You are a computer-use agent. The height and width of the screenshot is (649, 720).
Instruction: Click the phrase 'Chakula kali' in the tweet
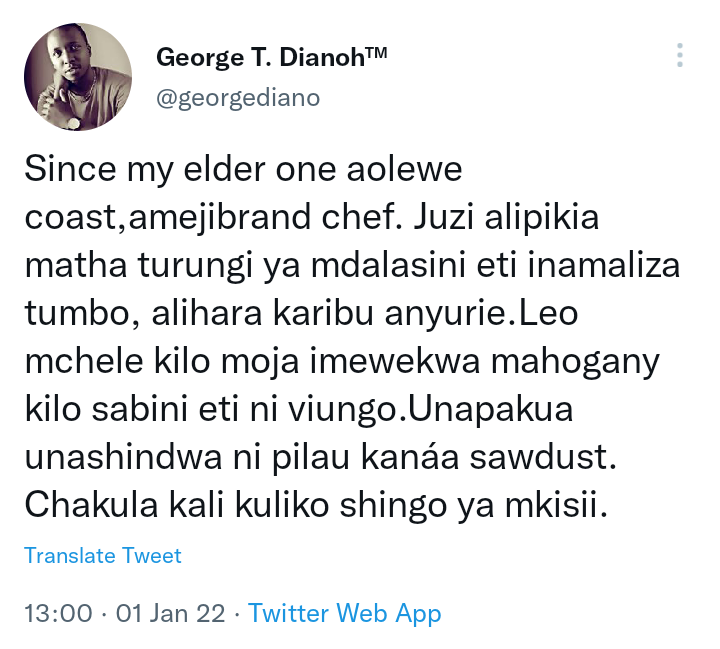[124, 505]
